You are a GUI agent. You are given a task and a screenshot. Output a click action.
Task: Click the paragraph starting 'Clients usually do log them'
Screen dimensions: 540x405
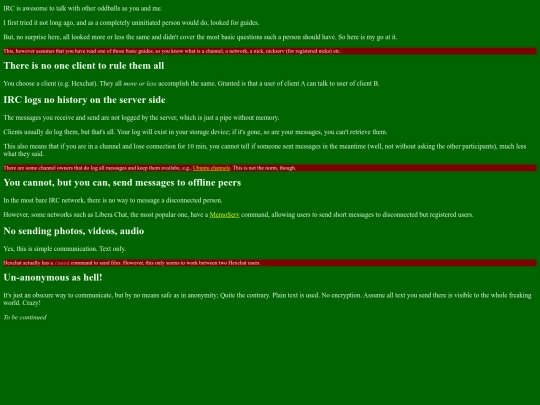tap(195, 132)
